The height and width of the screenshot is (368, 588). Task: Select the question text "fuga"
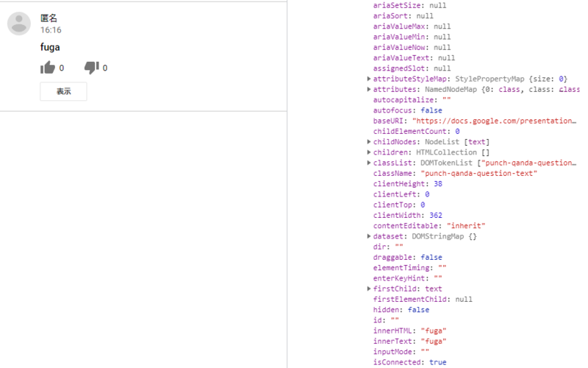pyautogui.click(x=50, y=47)
